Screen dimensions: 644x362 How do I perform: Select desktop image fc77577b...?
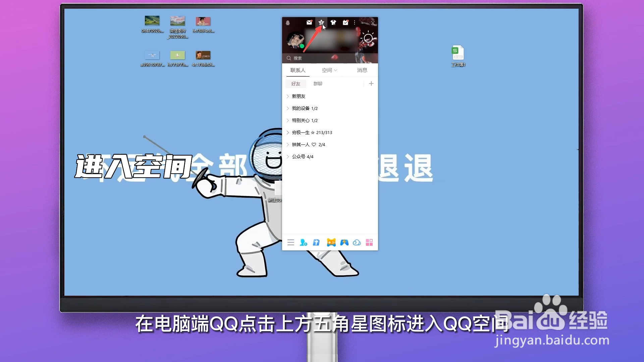(178, 59)
